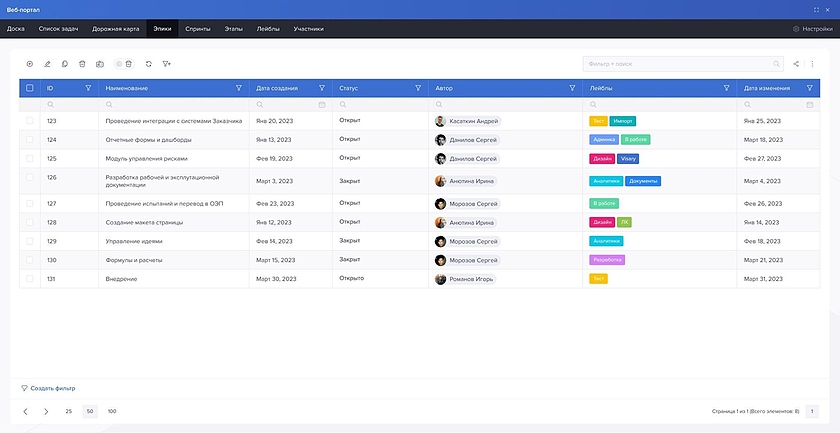Click the copy record icon in toolbar
The image size is (840, 433).
click(x=64, y=64)
